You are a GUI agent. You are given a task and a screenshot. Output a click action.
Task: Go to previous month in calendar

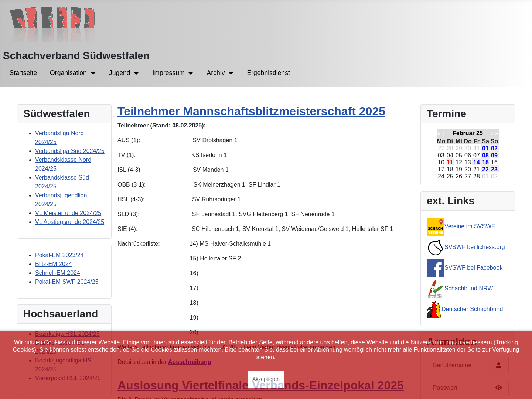(x=443, y=133)
